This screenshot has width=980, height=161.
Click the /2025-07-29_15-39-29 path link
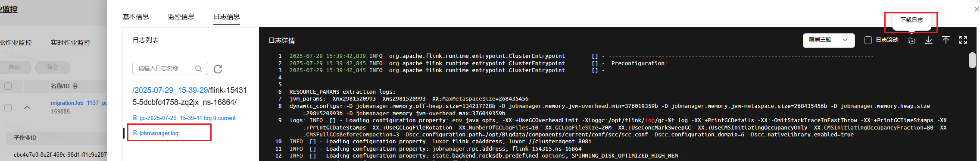(x=170, y=90)
